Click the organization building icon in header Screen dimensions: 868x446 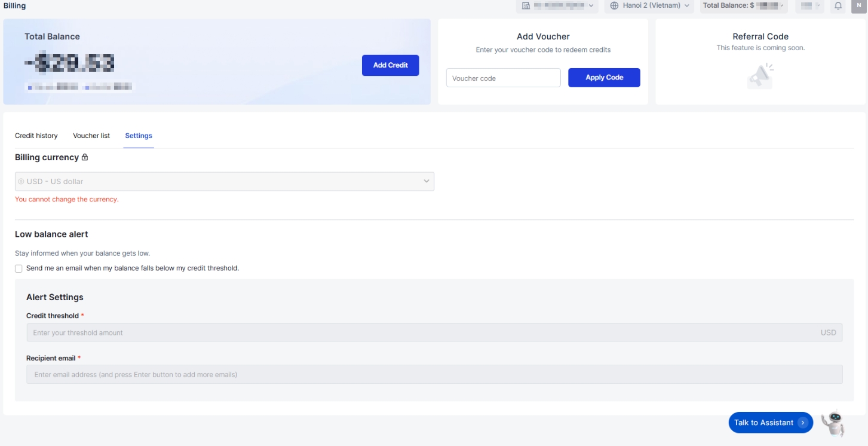[x=526, y=6]
